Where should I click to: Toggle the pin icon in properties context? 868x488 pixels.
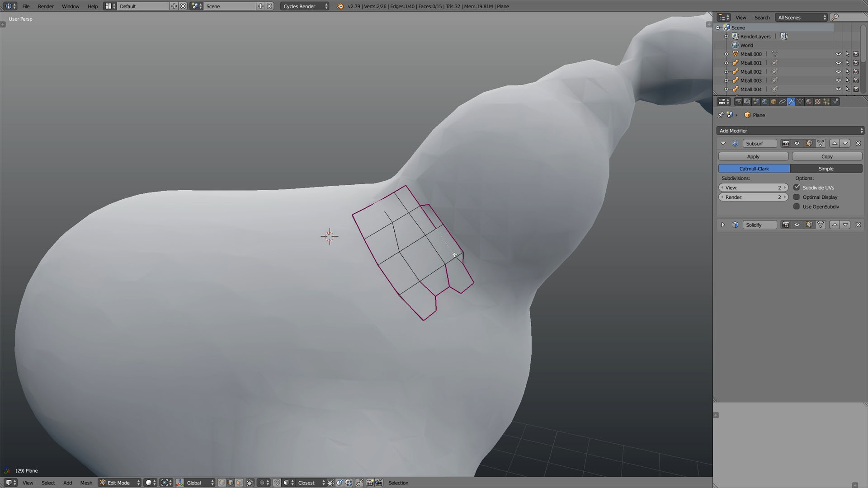721,115
